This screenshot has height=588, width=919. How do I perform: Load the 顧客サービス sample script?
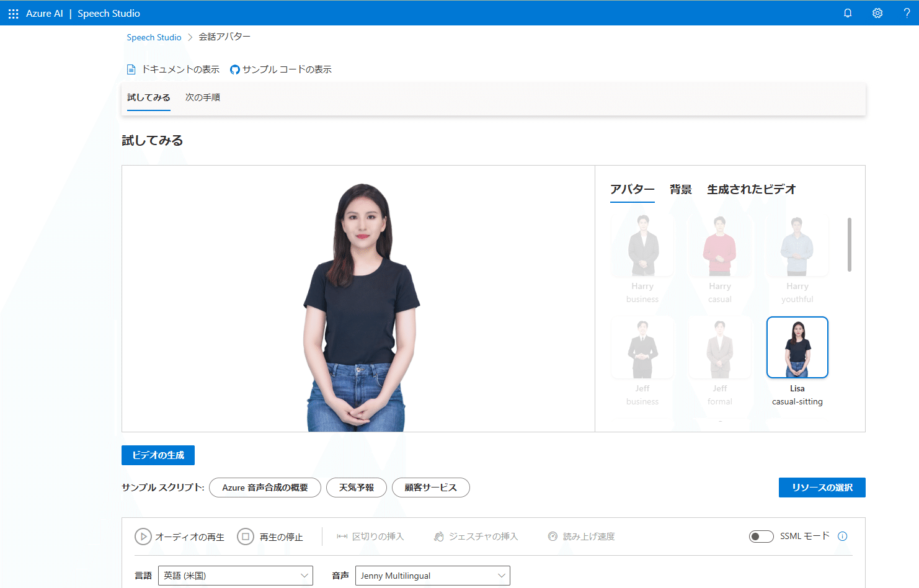tap(431, 488)
